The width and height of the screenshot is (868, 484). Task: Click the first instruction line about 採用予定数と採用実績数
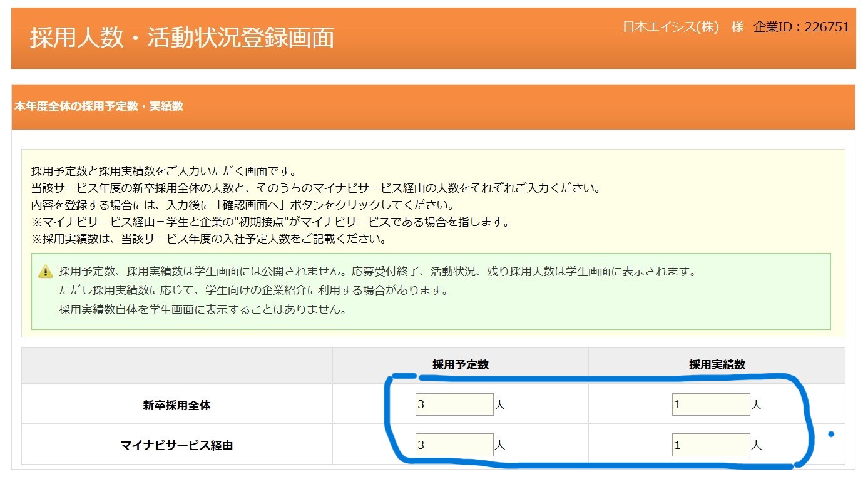point(163,172)
